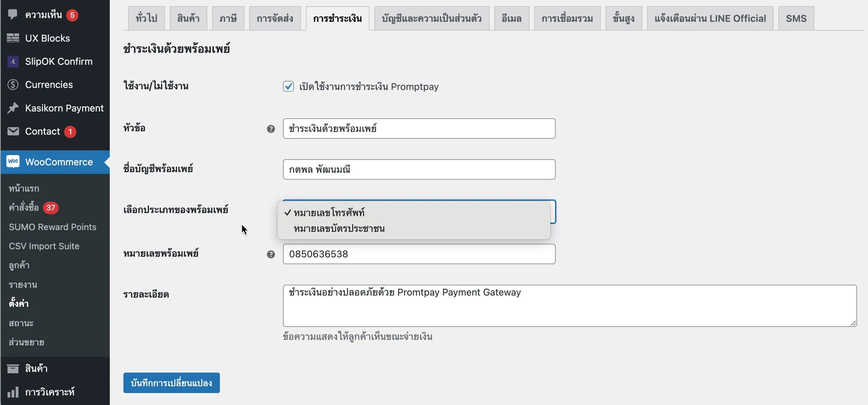The width and height of the screenshot is (868, 405).
Task: Click the Currencies dollar icon
Action: point(13,85)
